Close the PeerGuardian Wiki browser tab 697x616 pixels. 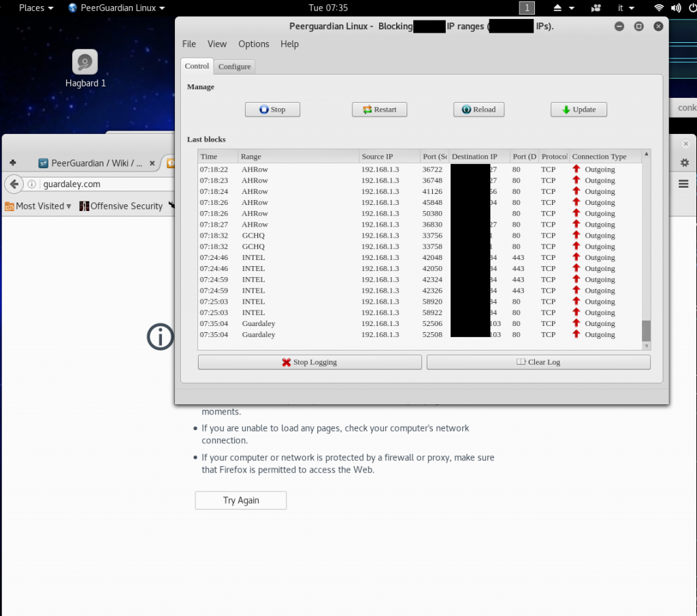tap(152, 163)
